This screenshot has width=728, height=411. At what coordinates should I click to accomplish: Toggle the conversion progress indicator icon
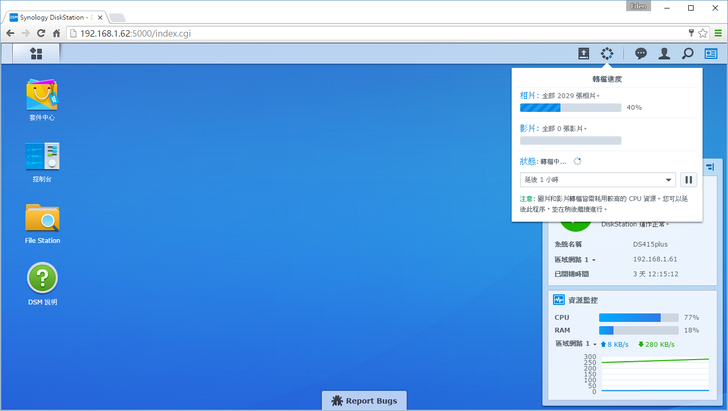607,53
